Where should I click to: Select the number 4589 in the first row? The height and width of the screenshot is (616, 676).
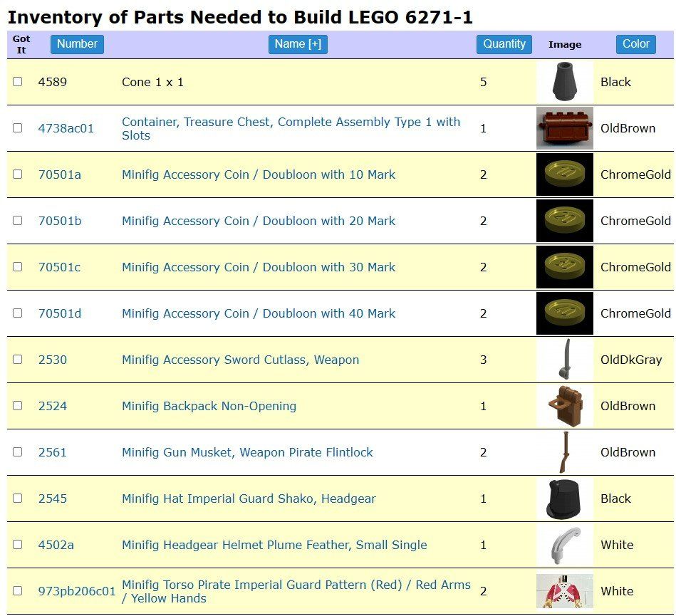click(53, 82)
